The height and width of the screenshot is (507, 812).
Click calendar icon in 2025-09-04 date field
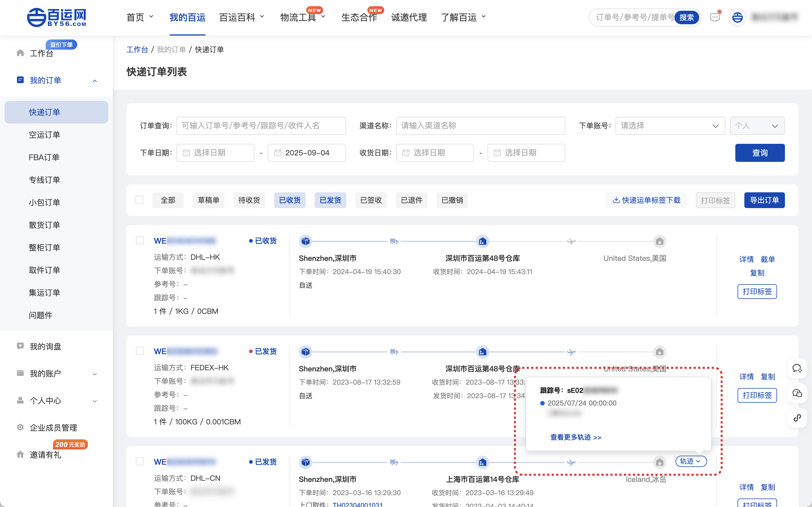pyautogui.click(x=278, y=153)
